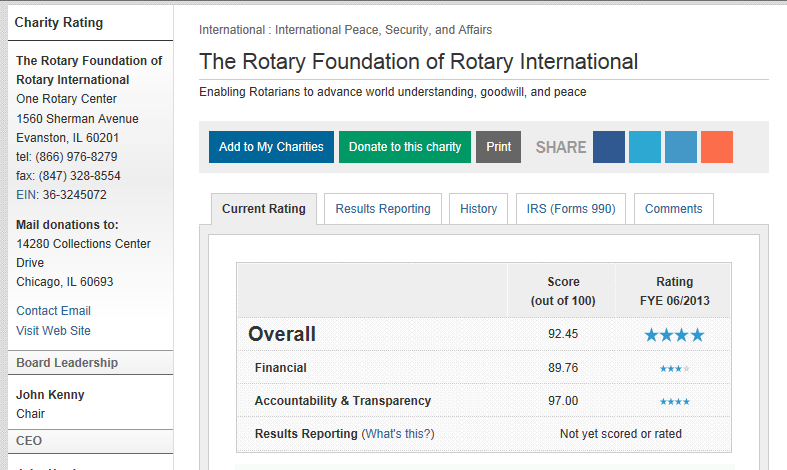Click the Overall score 92.45
The width and height of the screenshot is (787, 470).
(563, 334)
